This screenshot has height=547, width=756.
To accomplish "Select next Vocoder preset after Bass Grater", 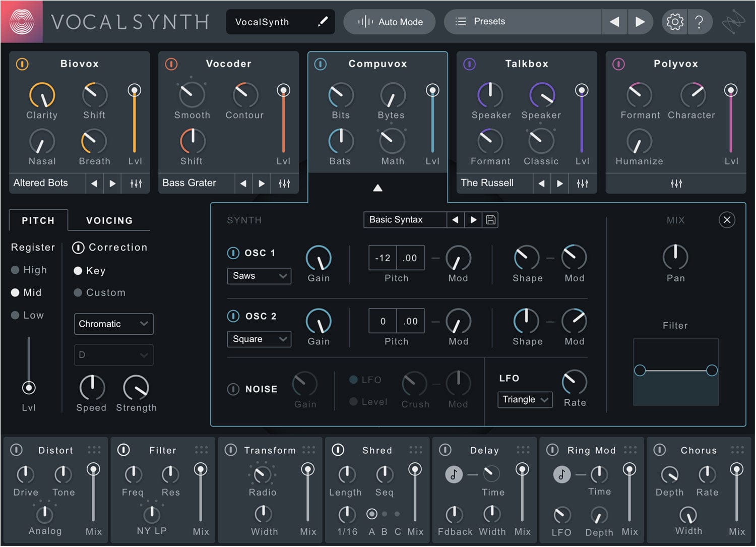I will pos(262,184).
